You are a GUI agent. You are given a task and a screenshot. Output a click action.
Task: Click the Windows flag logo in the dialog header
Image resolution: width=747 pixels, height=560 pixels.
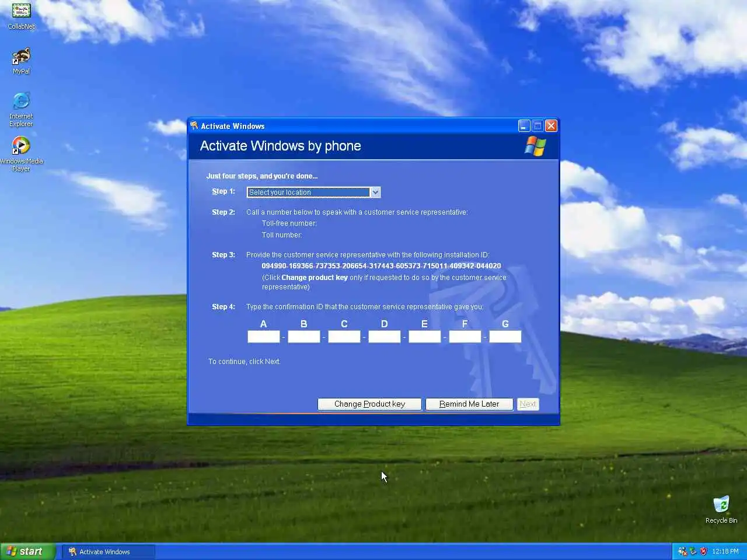[535, 146]
